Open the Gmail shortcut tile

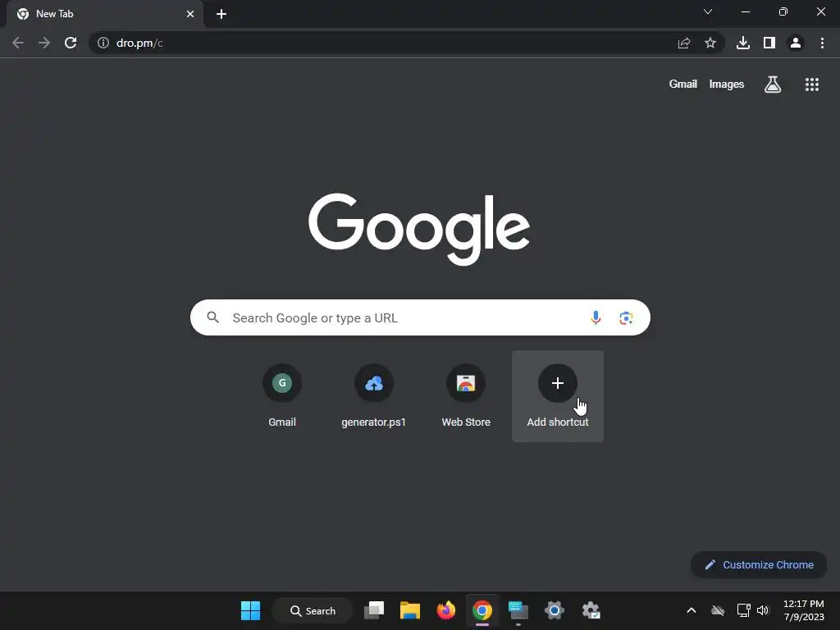coord(282,396)
